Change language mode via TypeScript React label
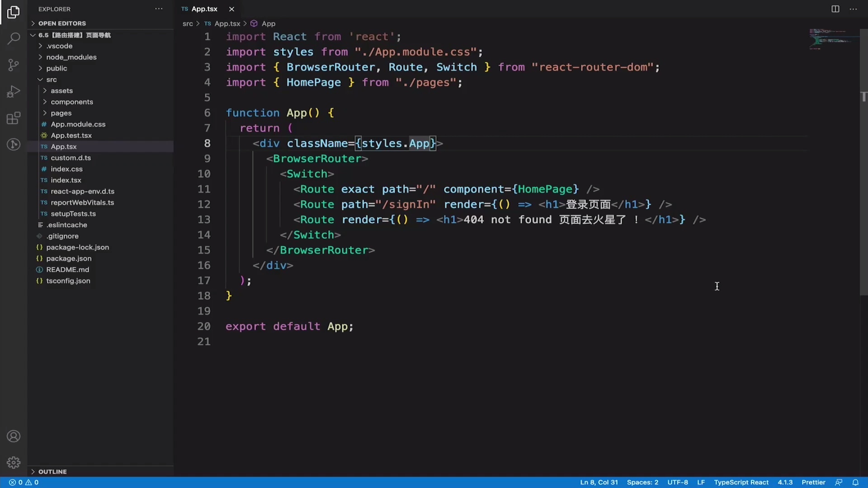The height and width of the screenshot is (488, 868). (x=741, y=482)
